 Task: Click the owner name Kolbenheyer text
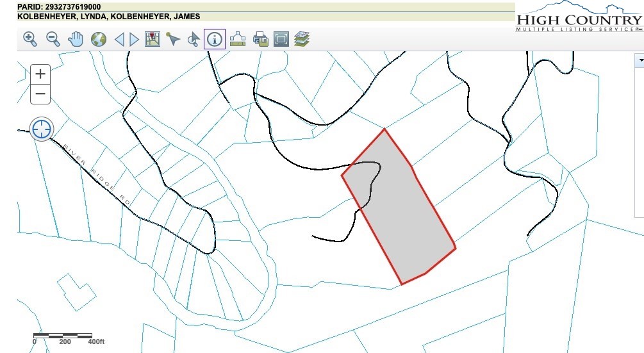(109, 17)
